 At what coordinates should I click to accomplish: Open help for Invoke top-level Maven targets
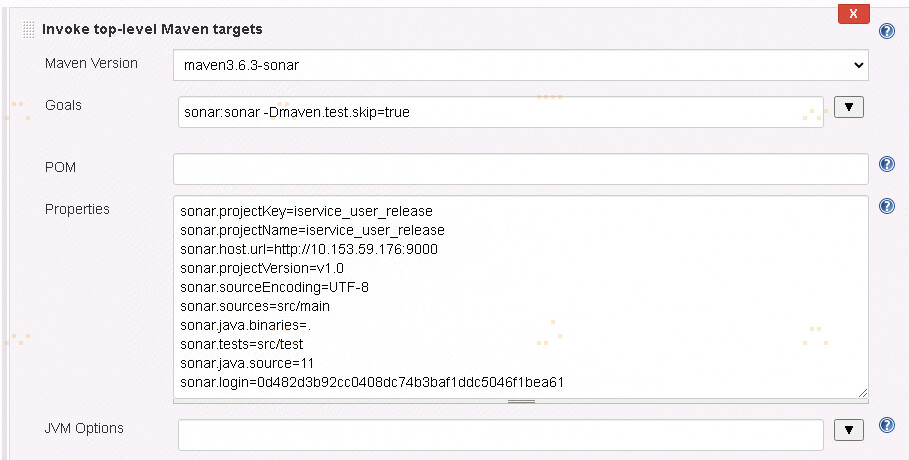coord(886,31)
